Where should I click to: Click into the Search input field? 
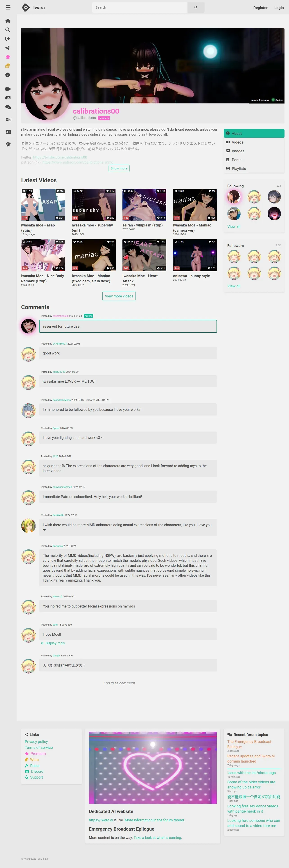(139, 7)
